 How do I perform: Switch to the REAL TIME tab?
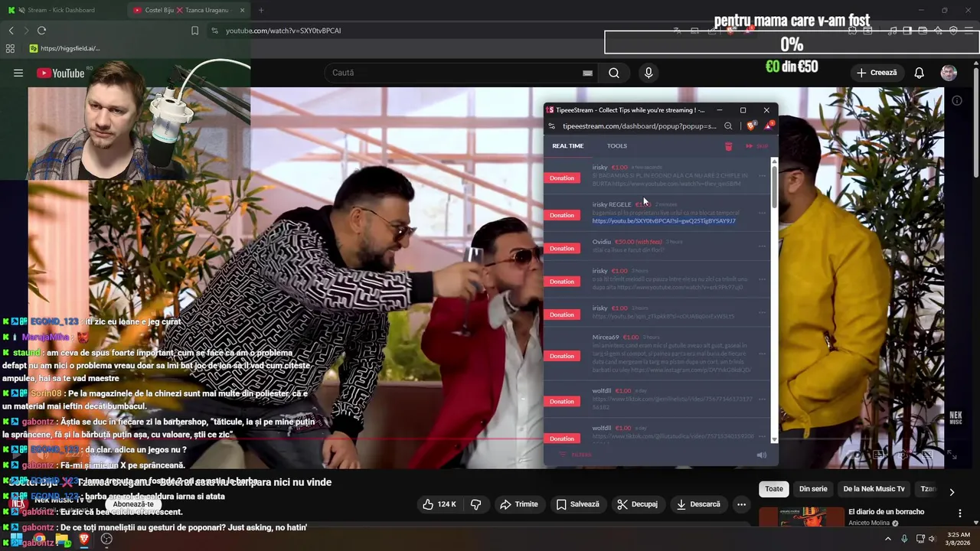tap(567, 146)
